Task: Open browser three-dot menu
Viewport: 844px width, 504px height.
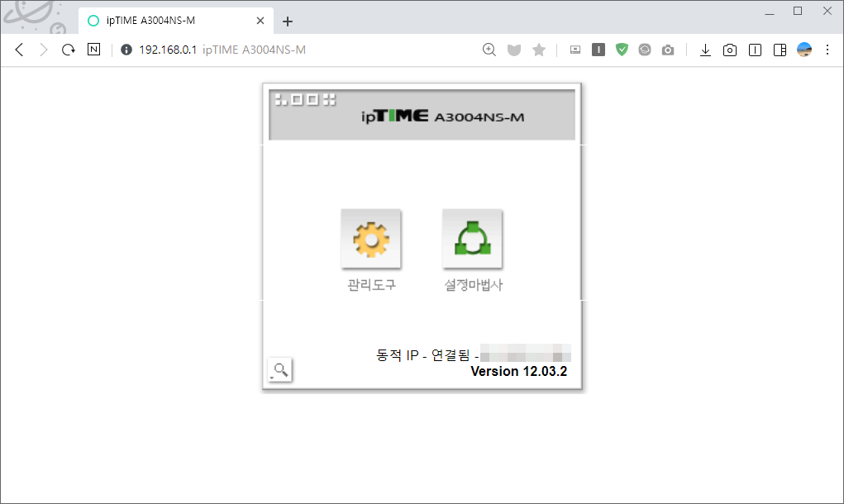Action: coord(827,50)
